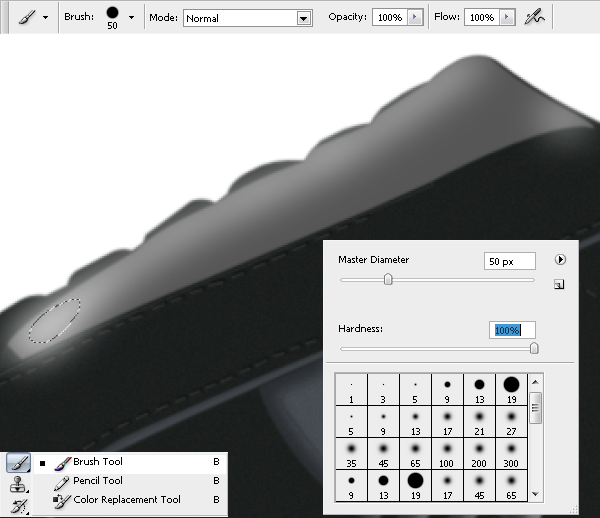Select the 9 brush in bottom row
This screenshot has width=600, height=518.
[351, 486]
